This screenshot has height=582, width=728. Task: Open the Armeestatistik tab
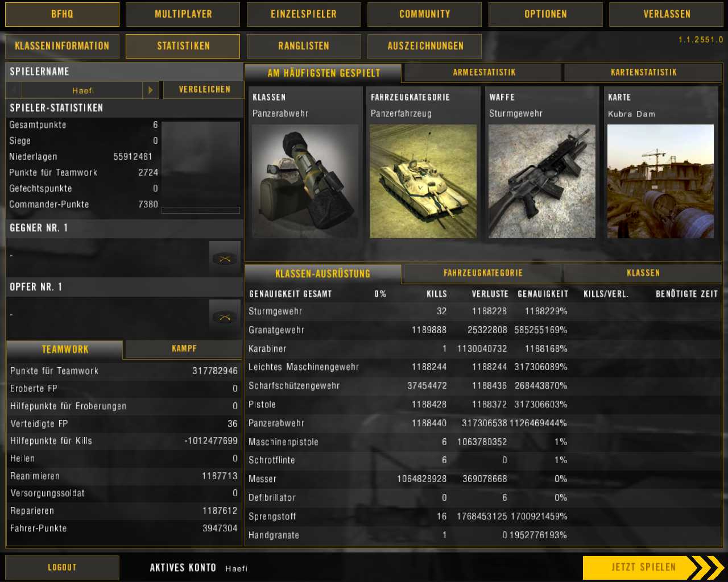[483, 72]
